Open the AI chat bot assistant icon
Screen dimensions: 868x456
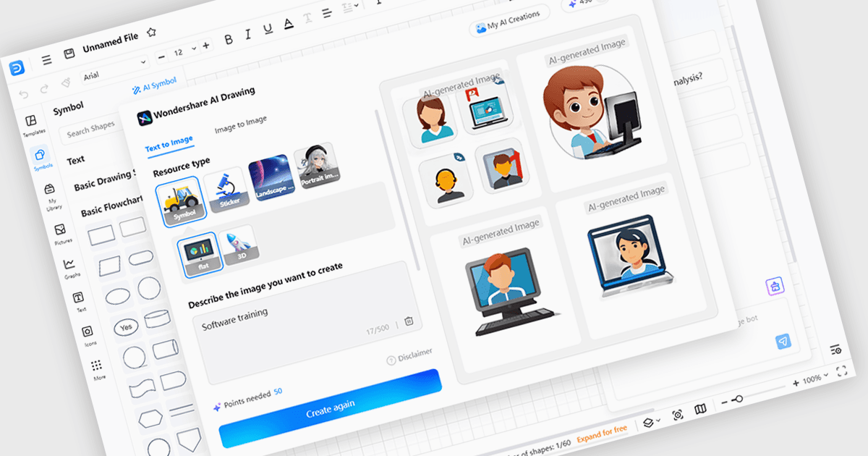775,287
